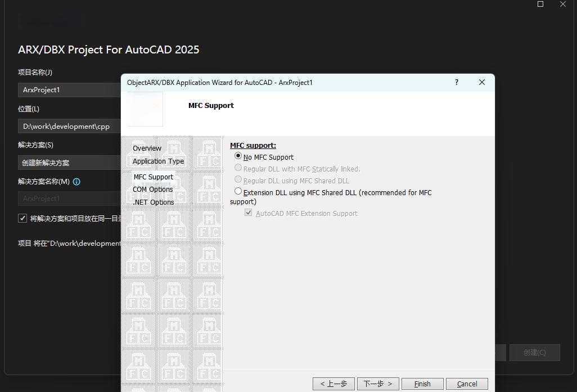Toggle AutoCAD MFC Extension Support checkbox
The image size is (577, 392).
click(x=249, y=213)
